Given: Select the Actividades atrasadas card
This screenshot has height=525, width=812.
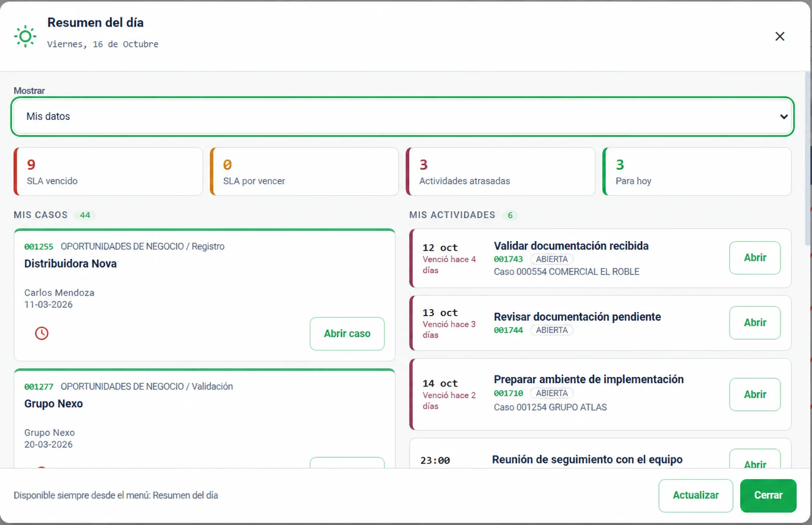Looking at the screenshot, I should pyautogui.click(x=501, y=171).
